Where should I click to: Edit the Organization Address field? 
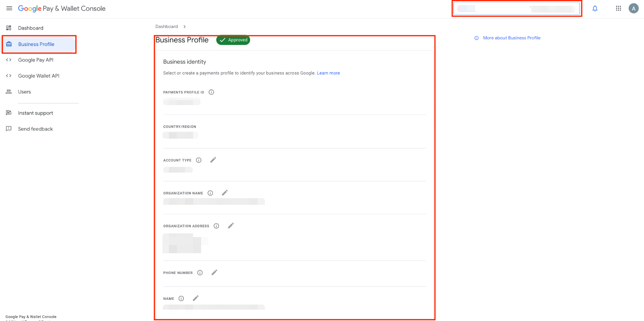pos(231,226)
